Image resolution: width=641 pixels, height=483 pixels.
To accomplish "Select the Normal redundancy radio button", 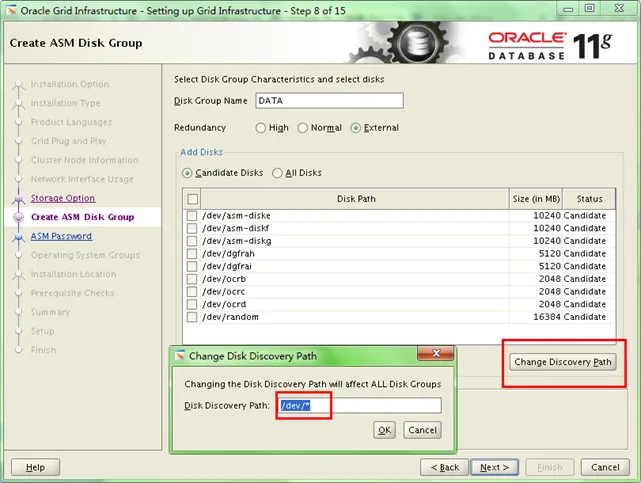I will tap(304, 128).
